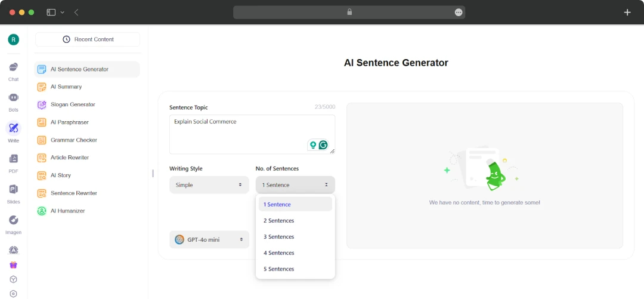Image resolution: width=644 pixels, height=299 pixels.
Task: Click the green lightbulb suggestion icon
Action: (313, 145)
